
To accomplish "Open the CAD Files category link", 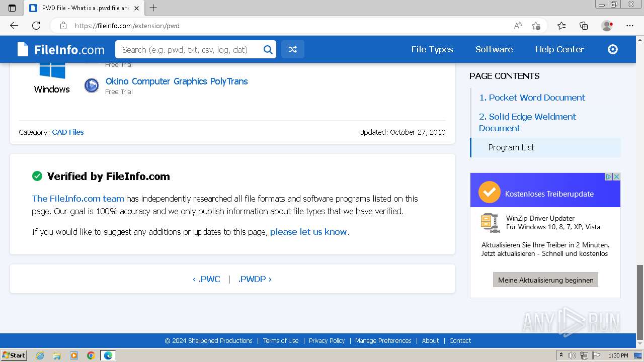I will [68, 132].
